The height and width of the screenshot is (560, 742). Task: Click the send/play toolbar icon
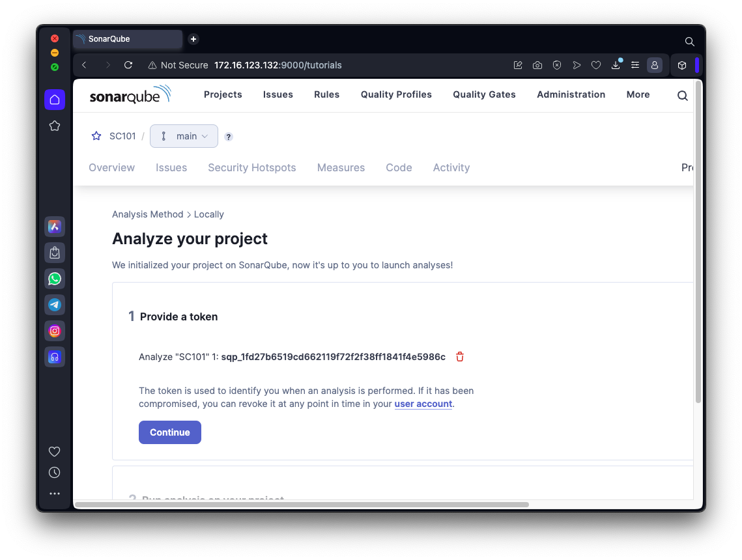577,65
